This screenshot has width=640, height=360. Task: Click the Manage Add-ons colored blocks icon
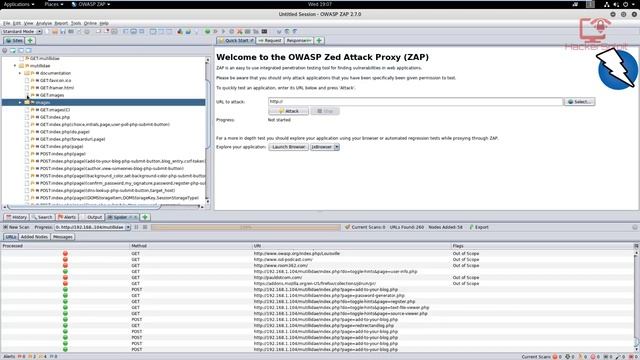coord(180,31)
